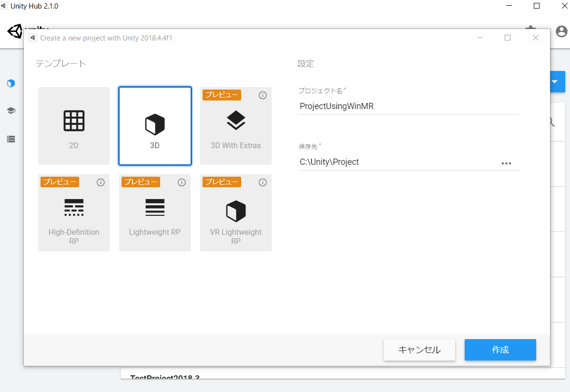
Task: Open the account avatar icon
Action: pyautogui.click(x=561, y=31)
